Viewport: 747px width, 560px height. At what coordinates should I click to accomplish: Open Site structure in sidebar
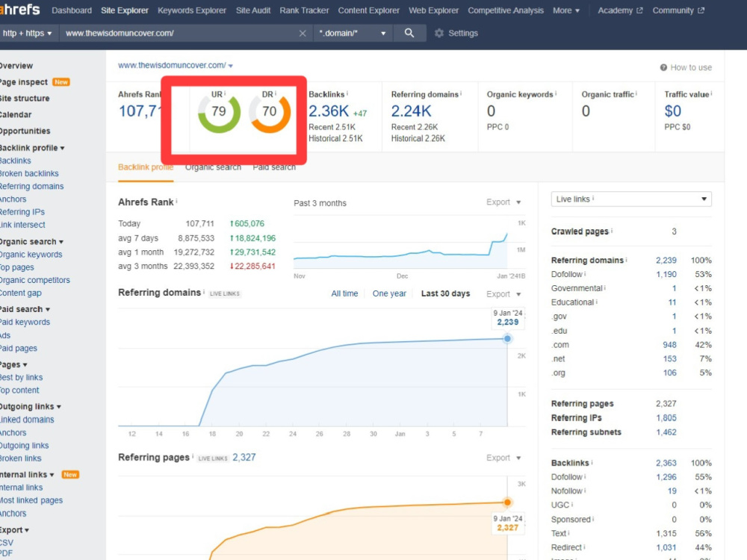[25, 99]
